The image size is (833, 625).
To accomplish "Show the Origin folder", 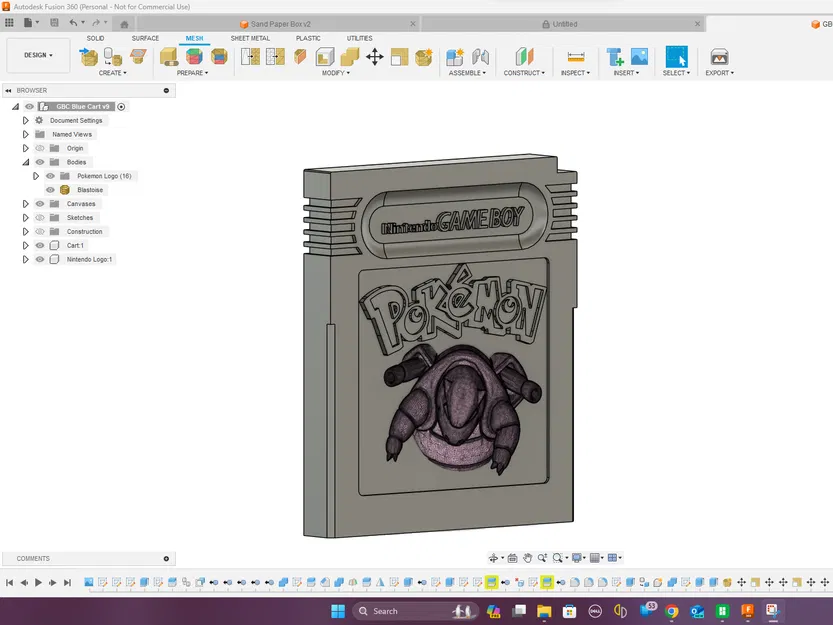I will pyautogui.click(x=39, y=148).
